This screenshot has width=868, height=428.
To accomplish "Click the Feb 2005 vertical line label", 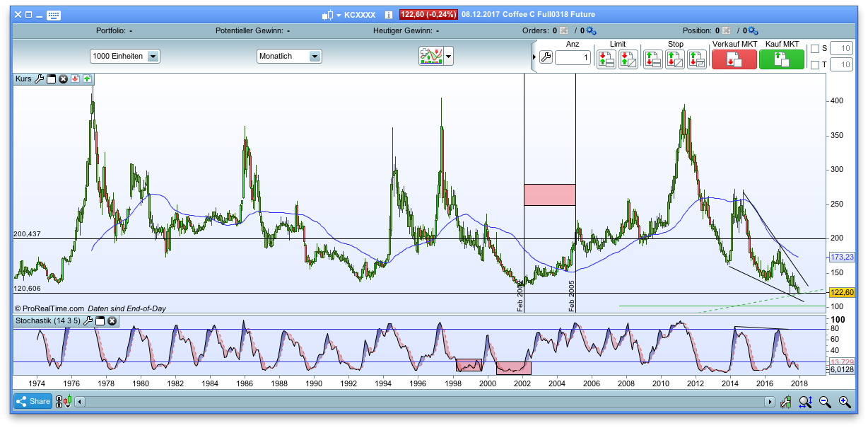I will 572,296.
